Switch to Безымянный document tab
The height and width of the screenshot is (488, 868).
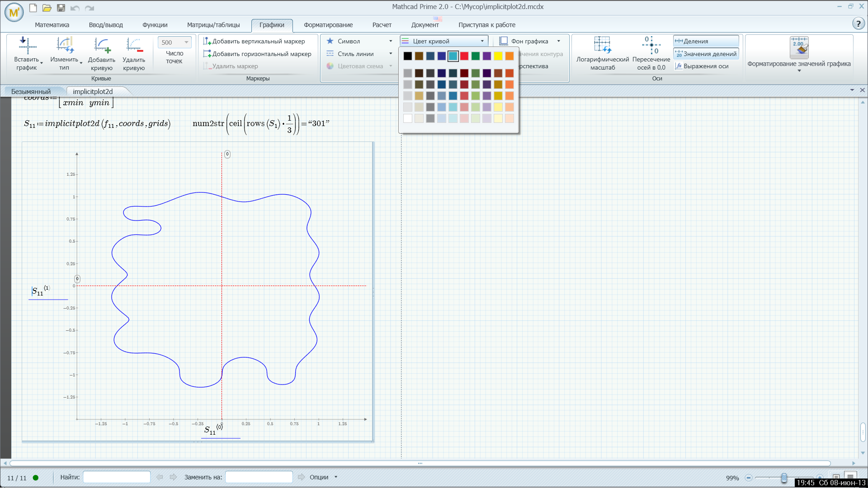[x=31, y=92]
